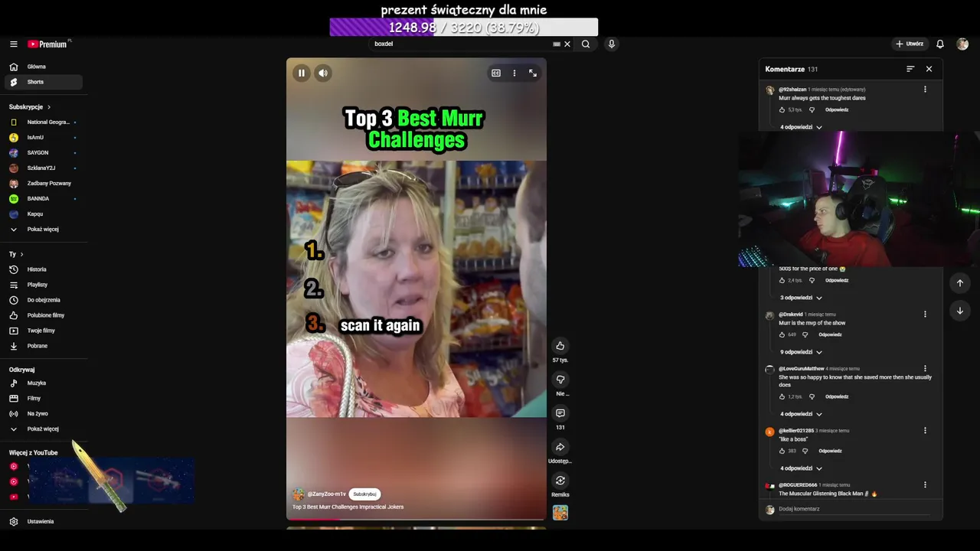Go to previous Short with up arrow
Image resolution: width=980 pixels, height=551 pixels.
tap(960, 283)
